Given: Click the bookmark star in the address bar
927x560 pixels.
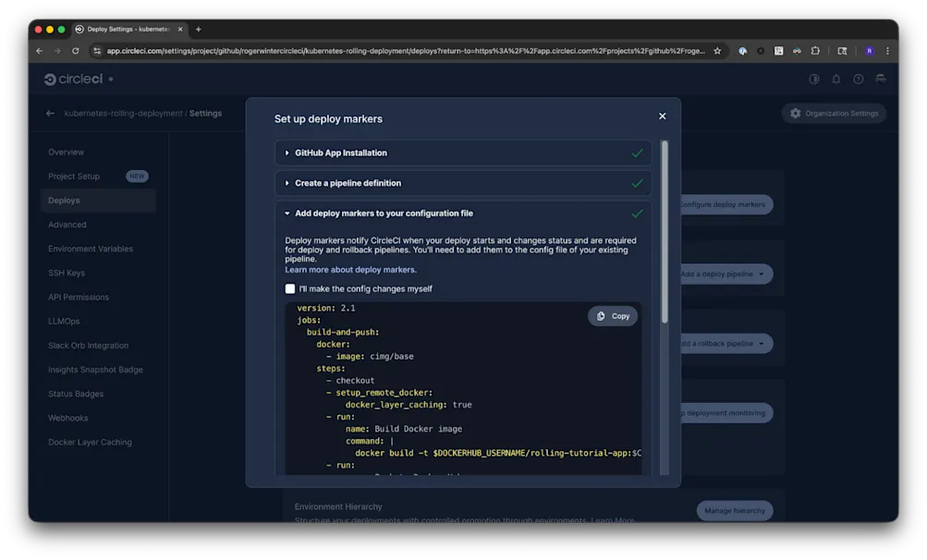Looking at the screenshot, I should click(x=717, y=51).
